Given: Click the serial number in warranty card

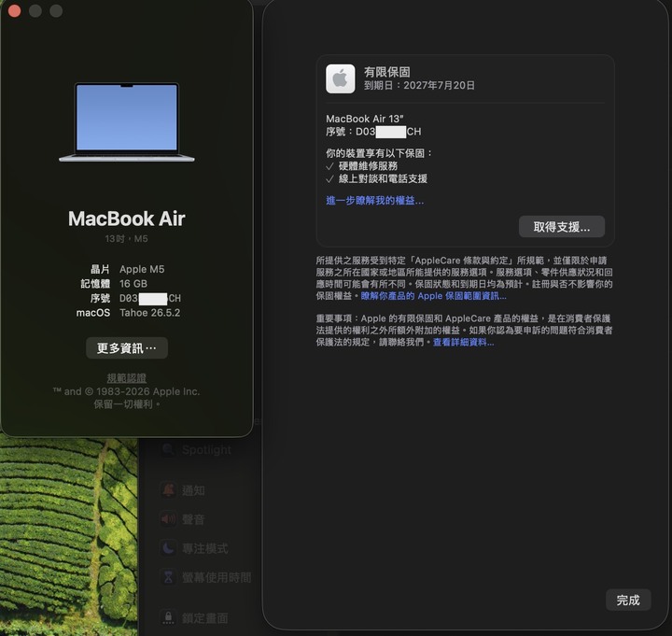Looking at the screenshot, I should [388, 132].
